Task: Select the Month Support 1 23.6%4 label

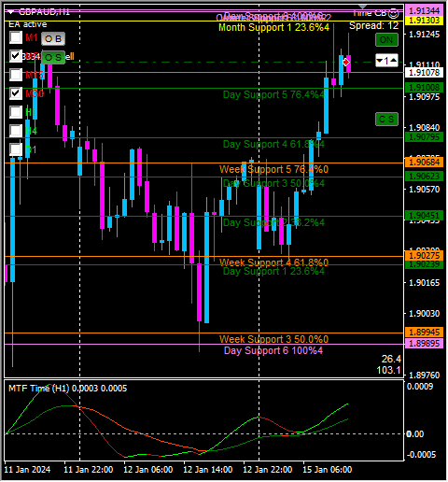Action: [x=273, y=27]
